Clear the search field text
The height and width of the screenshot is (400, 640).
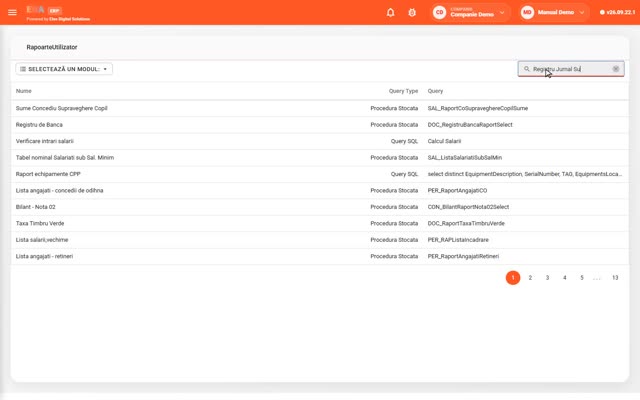pyautogui.click(x=616, y=69)
